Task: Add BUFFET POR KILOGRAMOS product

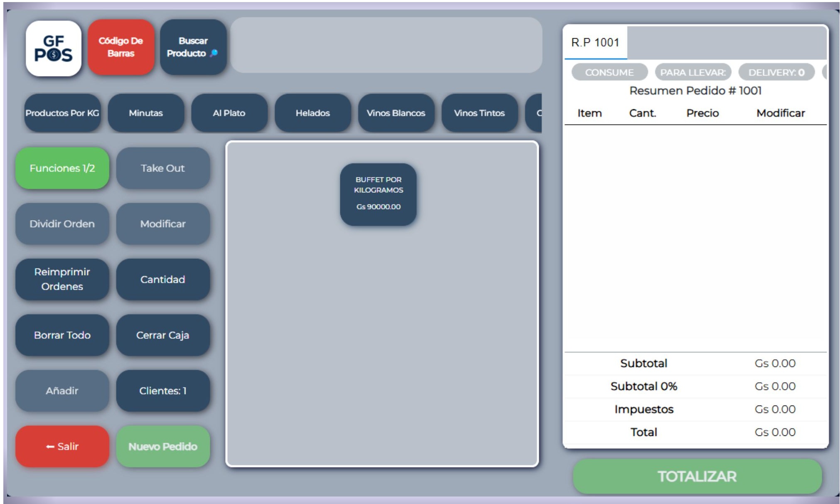Action: pos(378,194)
